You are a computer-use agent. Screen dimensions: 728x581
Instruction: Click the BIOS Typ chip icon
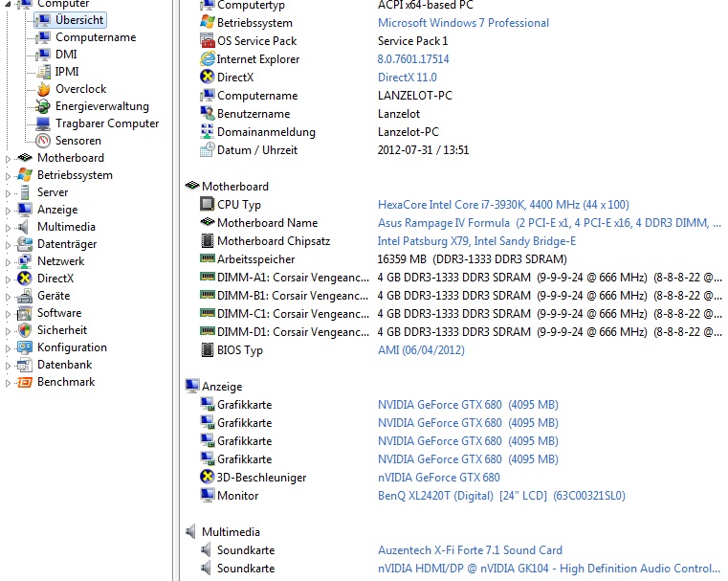[x=207, y=349]
